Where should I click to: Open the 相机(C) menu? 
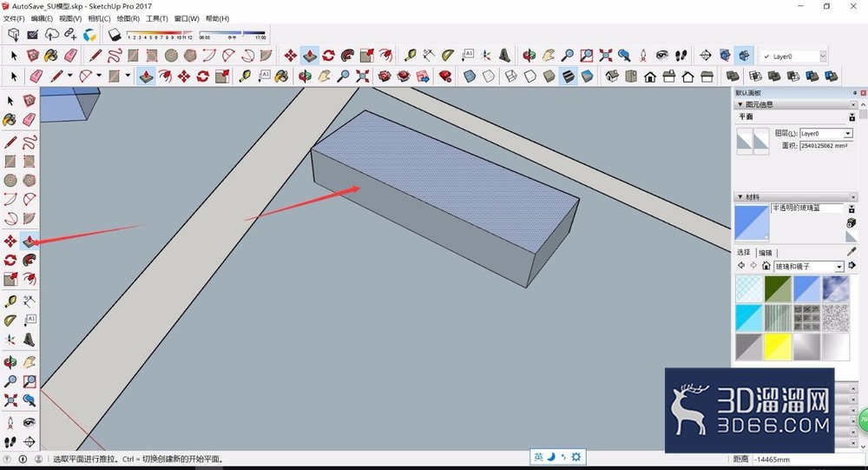point(99,18)
